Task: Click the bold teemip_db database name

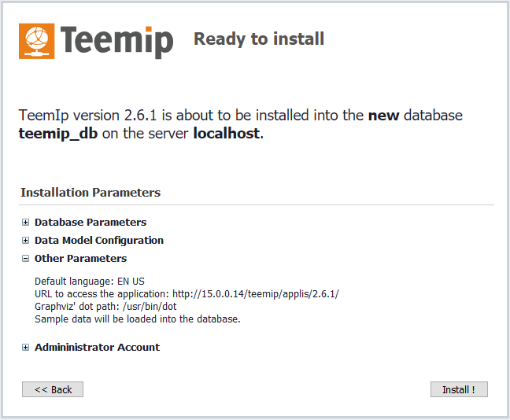Action: (59, 133)
